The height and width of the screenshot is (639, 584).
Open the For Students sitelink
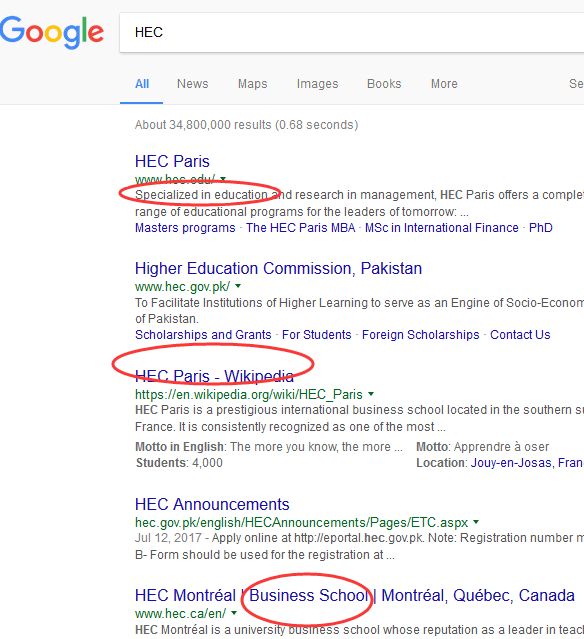(317, 335)
